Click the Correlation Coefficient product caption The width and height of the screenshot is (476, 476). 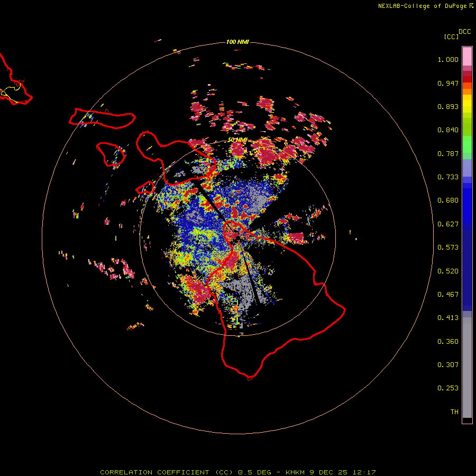238,472
